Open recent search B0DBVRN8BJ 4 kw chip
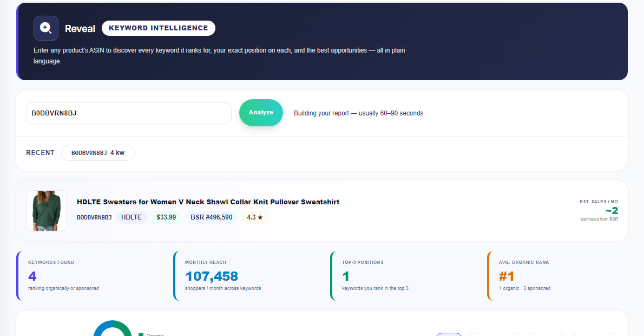 [x=98, y=153]
